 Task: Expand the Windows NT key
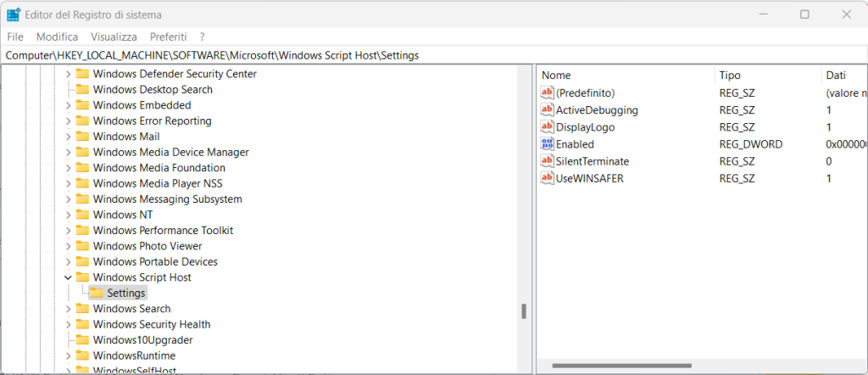[68, 215]
